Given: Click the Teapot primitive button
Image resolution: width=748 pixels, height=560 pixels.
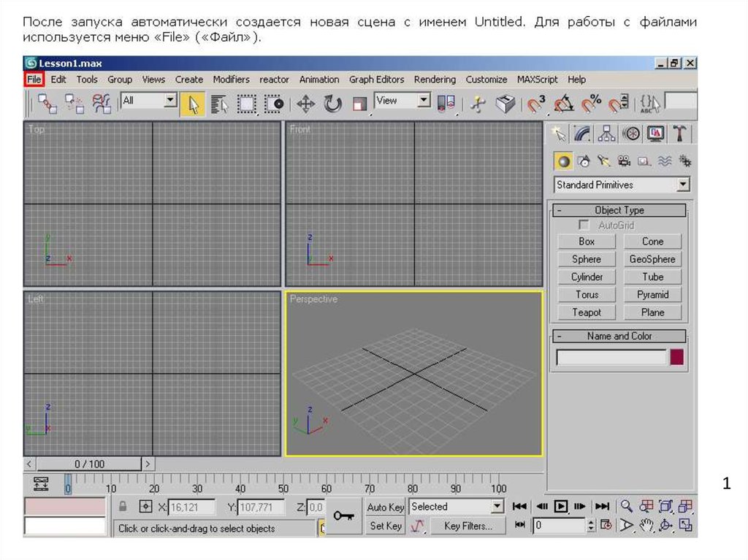Looking at the screenshot, I should coord(587,312).
